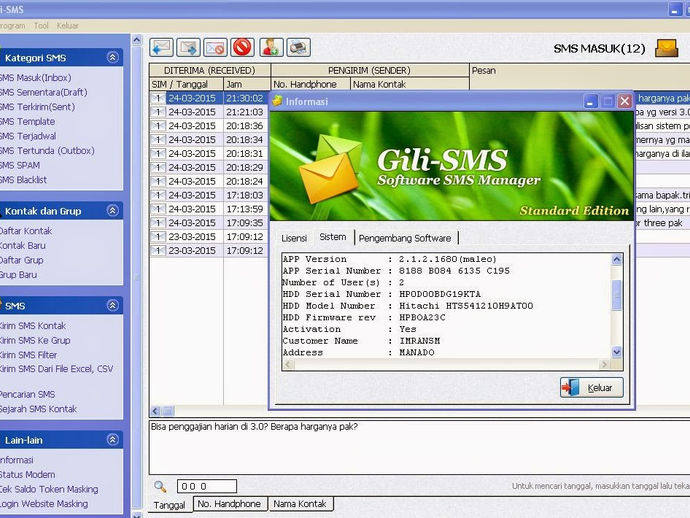Image resolution: width=690 pixels, height=518 pixels.
Task: Open Kirim SMS Filter
Action: coord(29,355)
